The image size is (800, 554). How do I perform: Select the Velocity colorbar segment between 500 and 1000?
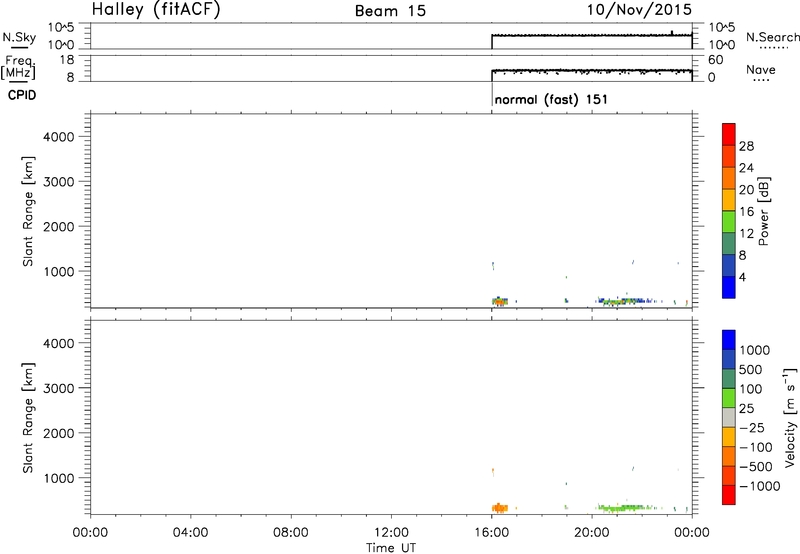tap(729, 359)
